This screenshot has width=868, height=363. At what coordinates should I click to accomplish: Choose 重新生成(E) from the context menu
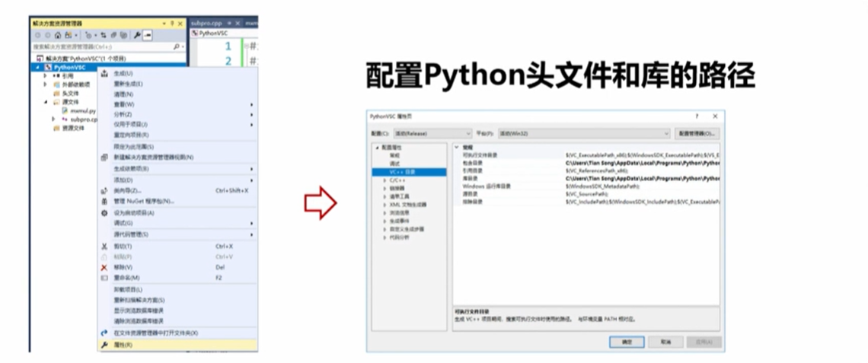click(177, 84)
